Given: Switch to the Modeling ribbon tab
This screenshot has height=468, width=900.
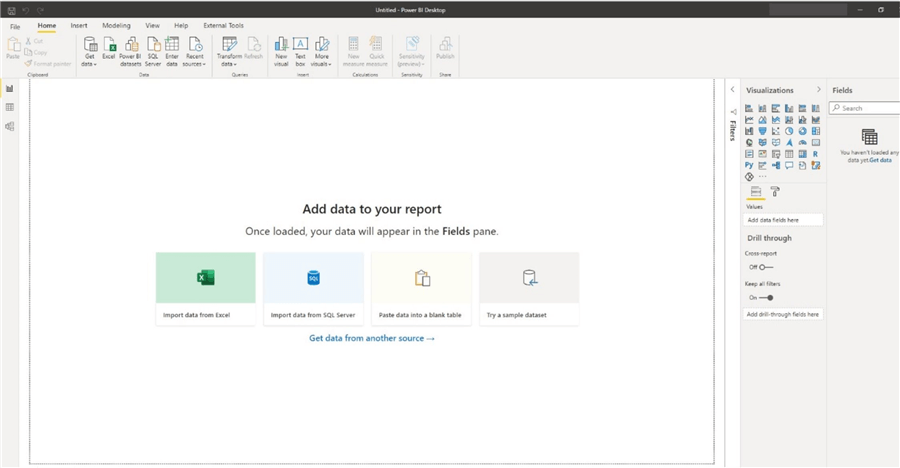Looking at the screenshot, I should (x=116, y=25).
